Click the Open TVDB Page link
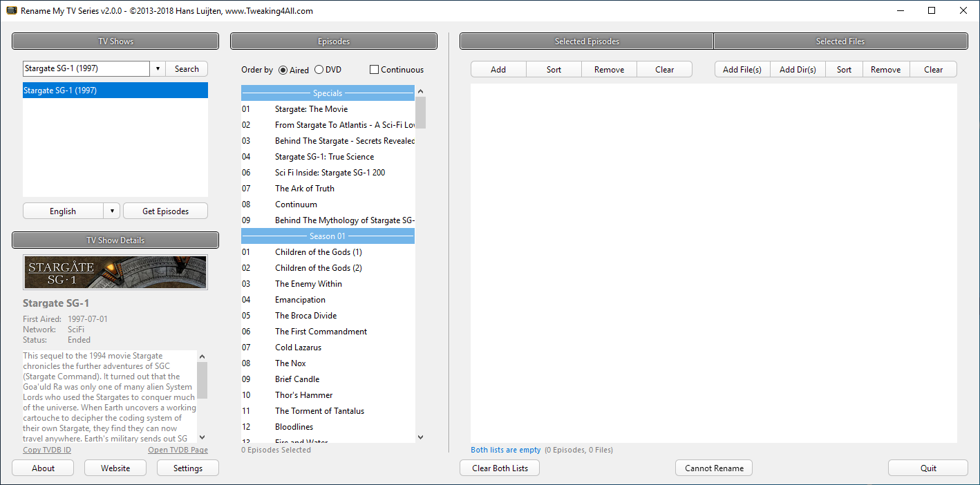This screenshot has width=980, height=485. [178, 450]
